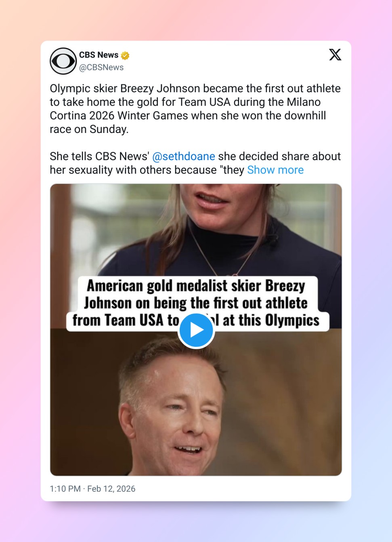Click the pastel gradient background outside the card
The width and height of the screenshot is (392, 542).
coord(20,271)
